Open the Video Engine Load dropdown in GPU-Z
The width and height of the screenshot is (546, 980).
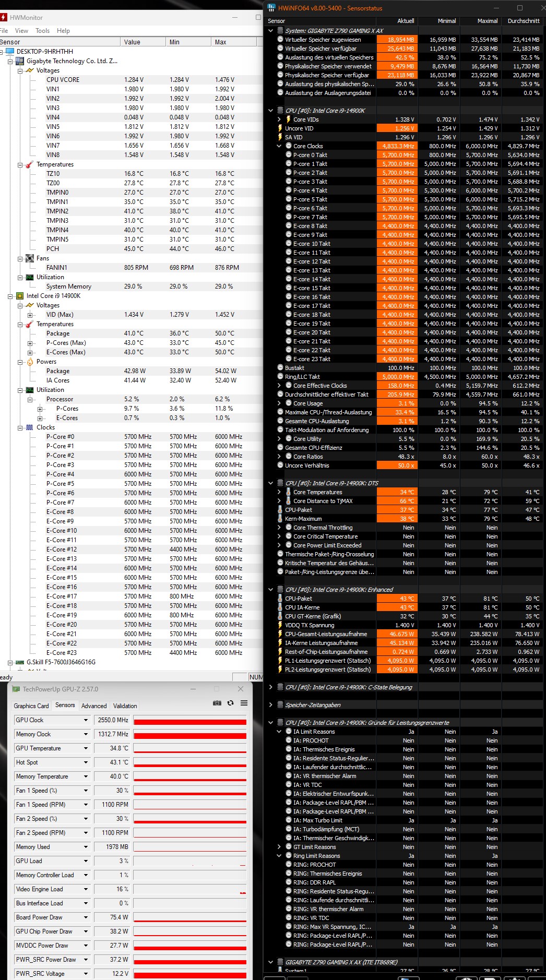[x=86, y=889]
